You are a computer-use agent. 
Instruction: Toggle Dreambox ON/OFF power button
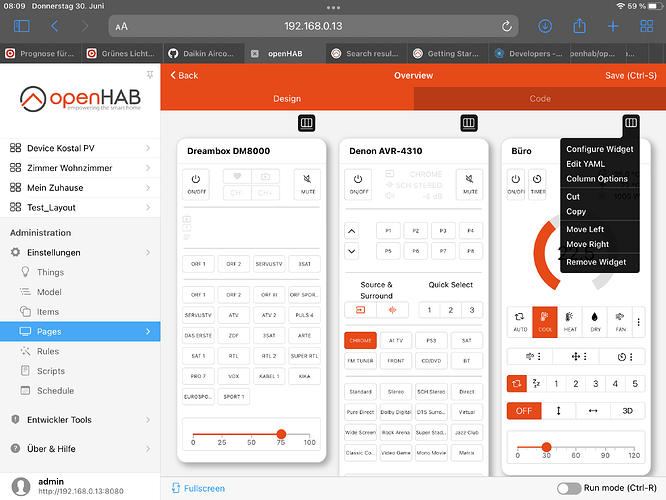point(196,184)
